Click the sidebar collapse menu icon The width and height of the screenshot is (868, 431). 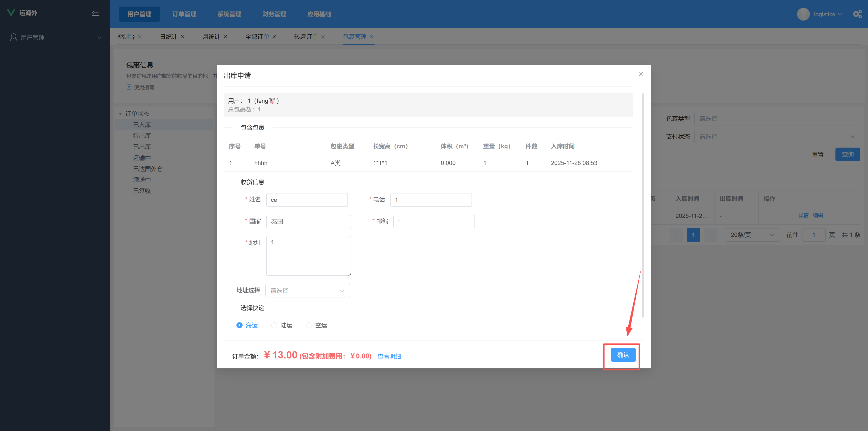95,13
